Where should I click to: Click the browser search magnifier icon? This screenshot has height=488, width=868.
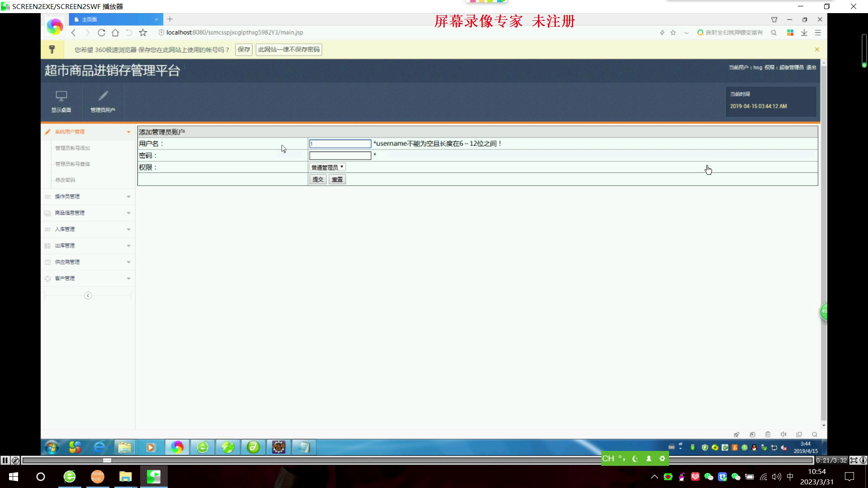774,33
